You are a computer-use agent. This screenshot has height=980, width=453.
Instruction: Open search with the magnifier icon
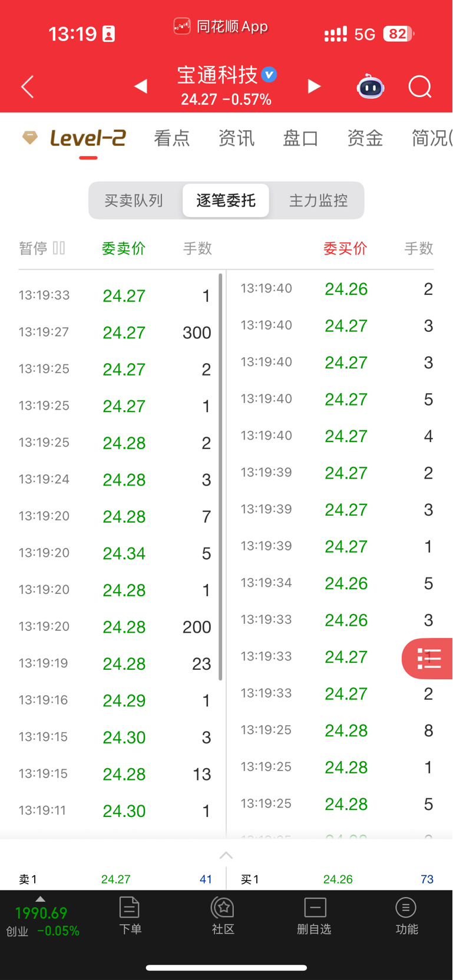click(420, 87)
